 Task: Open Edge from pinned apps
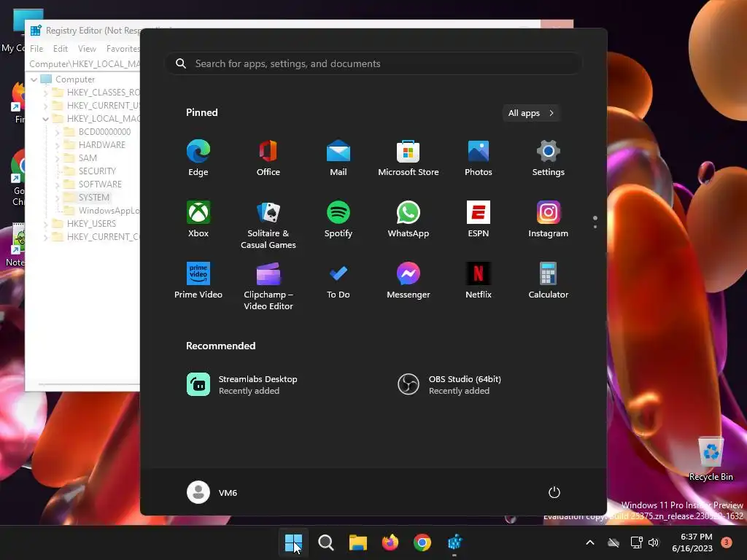tap(198, 158)
